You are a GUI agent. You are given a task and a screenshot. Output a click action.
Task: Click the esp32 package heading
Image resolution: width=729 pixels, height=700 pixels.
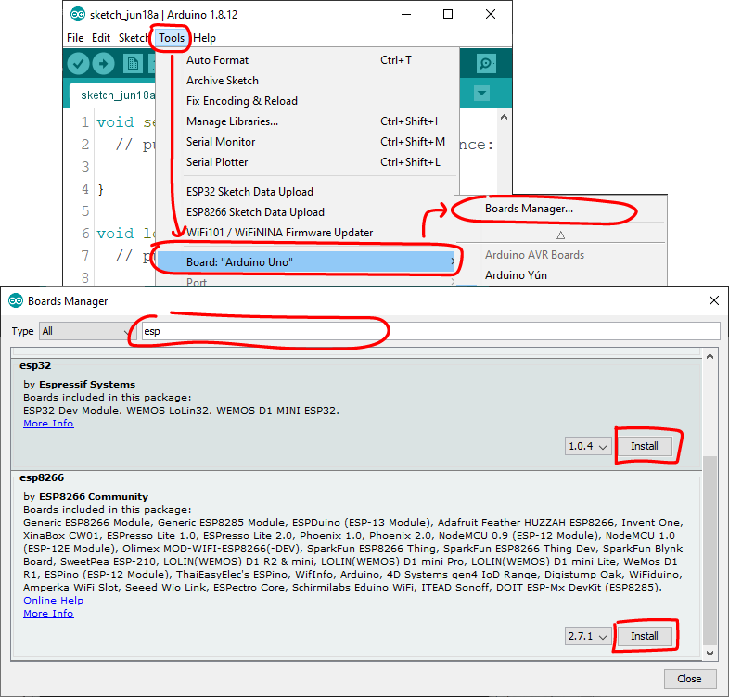click(x=35, y=366)
